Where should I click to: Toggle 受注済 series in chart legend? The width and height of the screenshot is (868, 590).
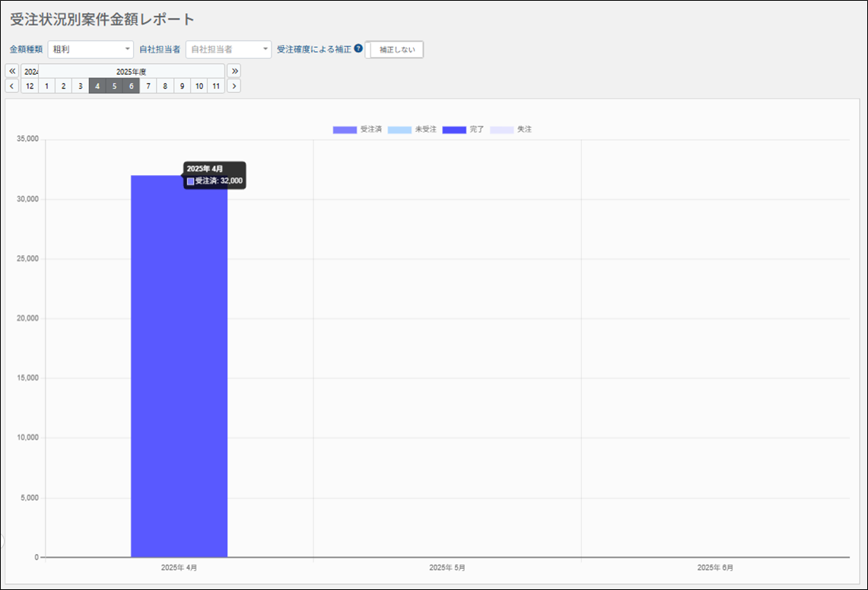358,129
